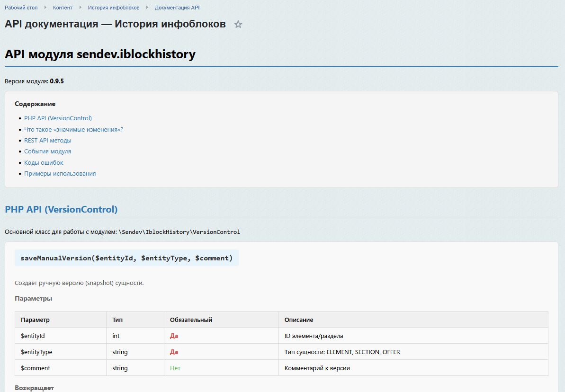The height and width of the screenshot is (392, 565).
Task: Select the saveManualVersion code block
Action: tap(126, 258)
